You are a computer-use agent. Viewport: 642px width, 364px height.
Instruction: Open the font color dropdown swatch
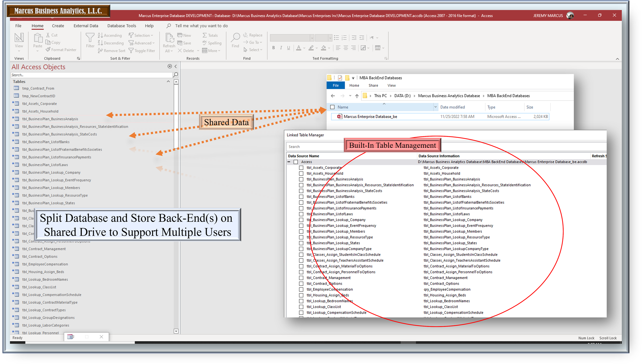[304, 48]
